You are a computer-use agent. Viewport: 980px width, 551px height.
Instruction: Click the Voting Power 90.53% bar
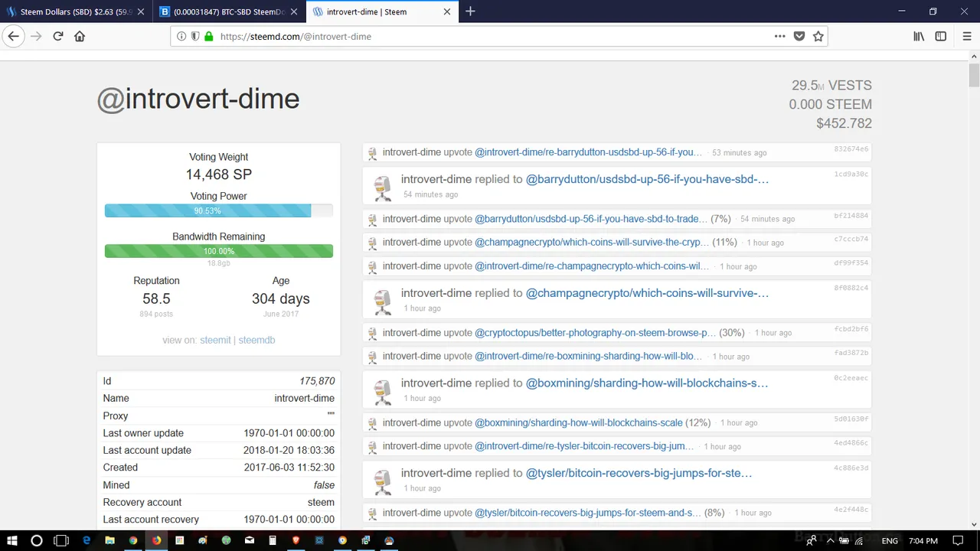pyautogui.click(x=219, y=210)
